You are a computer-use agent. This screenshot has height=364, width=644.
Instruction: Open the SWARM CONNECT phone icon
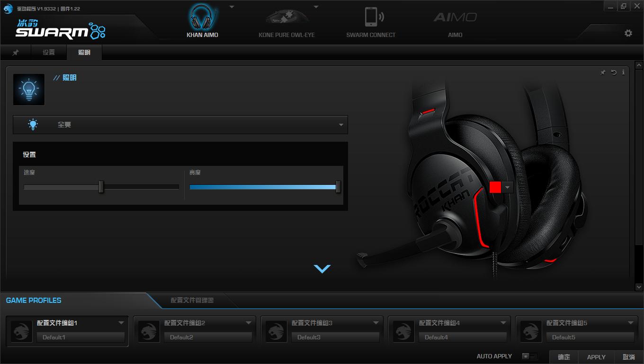374,17
